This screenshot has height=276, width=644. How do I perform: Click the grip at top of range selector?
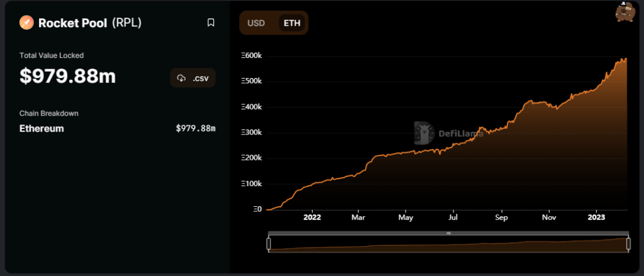pos(448,233)
